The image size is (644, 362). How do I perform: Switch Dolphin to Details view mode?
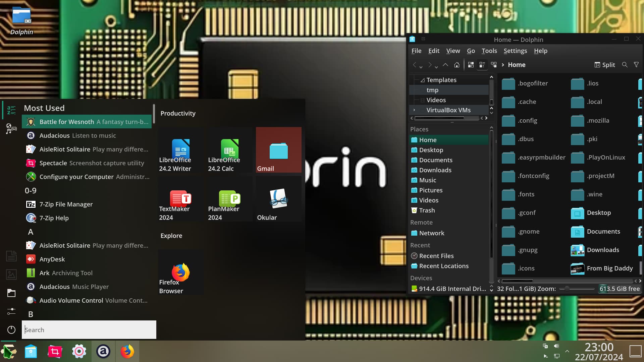coord(494,65)
